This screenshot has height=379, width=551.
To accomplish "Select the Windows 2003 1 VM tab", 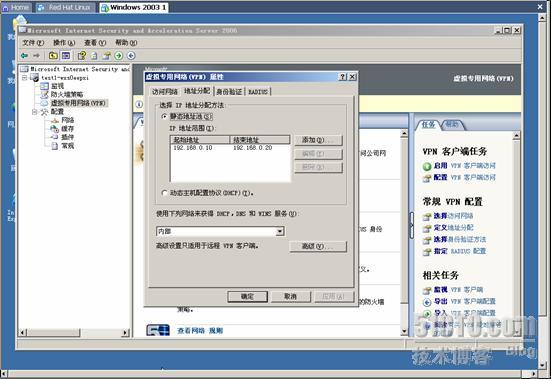I will pos(134,7).
